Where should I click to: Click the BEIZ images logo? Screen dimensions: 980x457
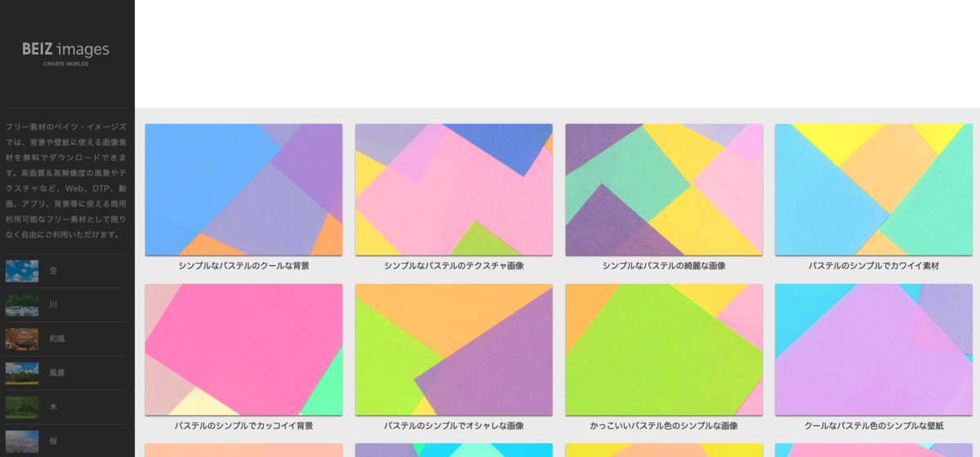(x=66, y=53)
